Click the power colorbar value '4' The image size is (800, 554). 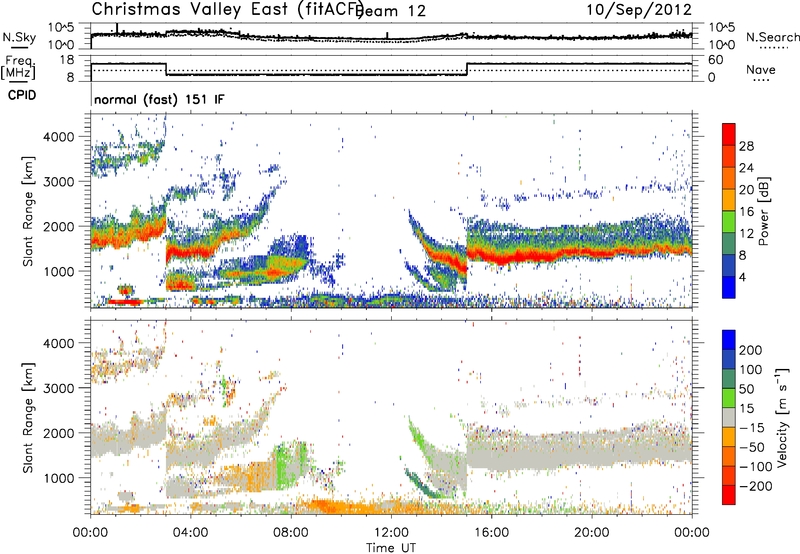pos(743,278)
